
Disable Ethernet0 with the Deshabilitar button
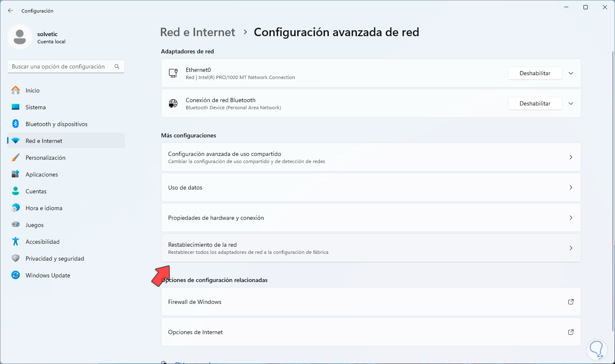click(x=535, y=73)
